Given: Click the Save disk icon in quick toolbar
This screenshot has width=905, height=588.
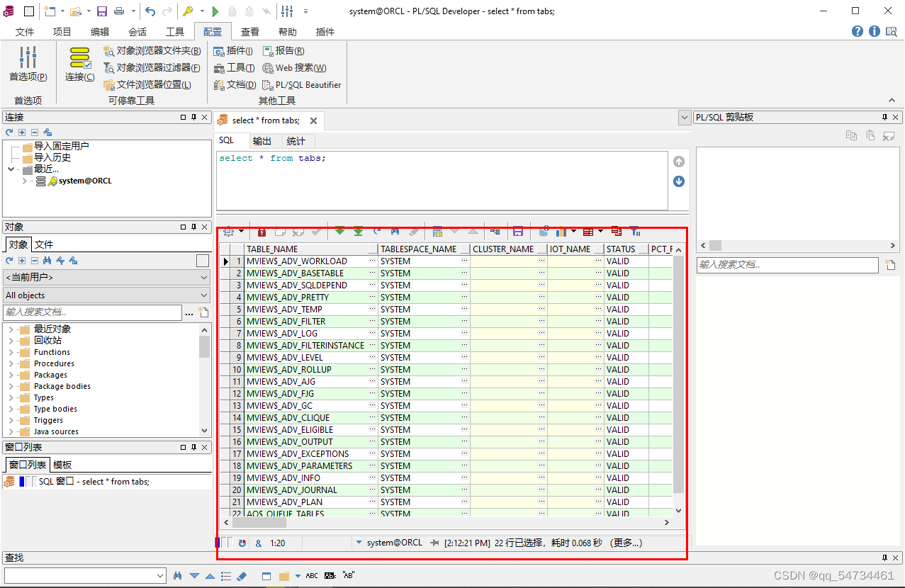Looking at the screenshot, I should (x=102, y=11).
